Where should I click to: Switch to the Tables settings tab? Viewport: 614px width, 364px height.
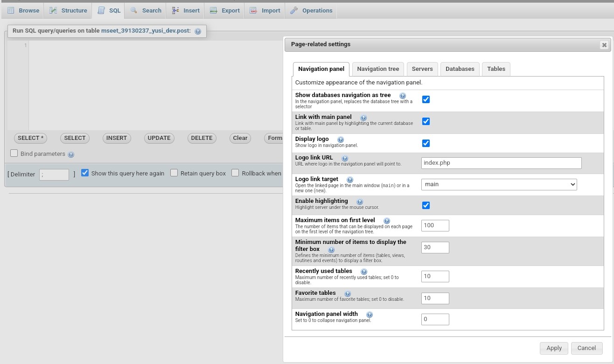(x=496, y=69)
